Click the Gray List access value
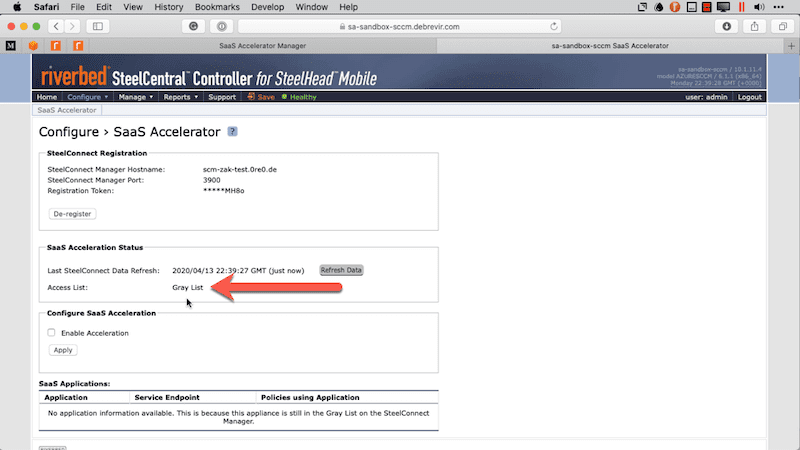Image resolution: width=800 pixels, height=450 pixels. (x=188, y=287)
